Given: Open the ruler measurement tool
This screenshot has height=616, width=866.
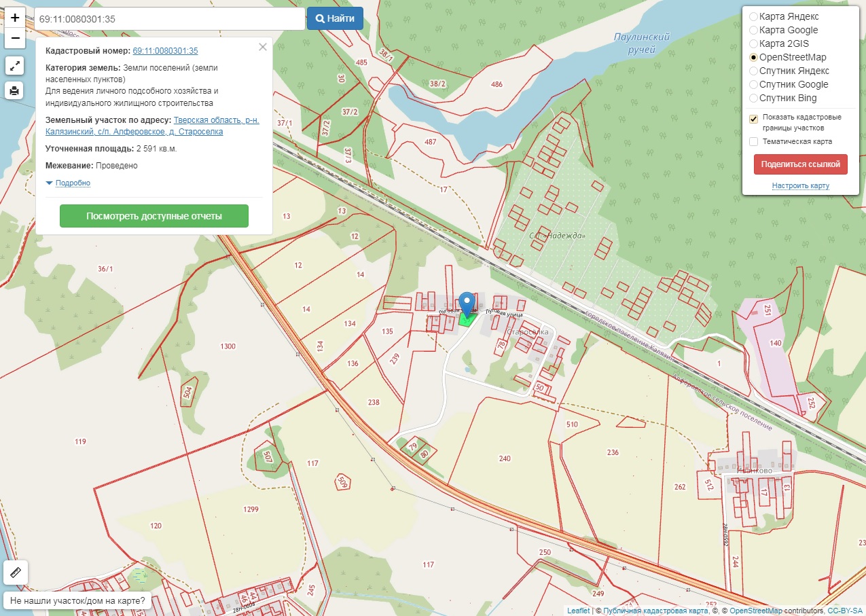Looking at the screenshot, I should click(x=15, y=573).
